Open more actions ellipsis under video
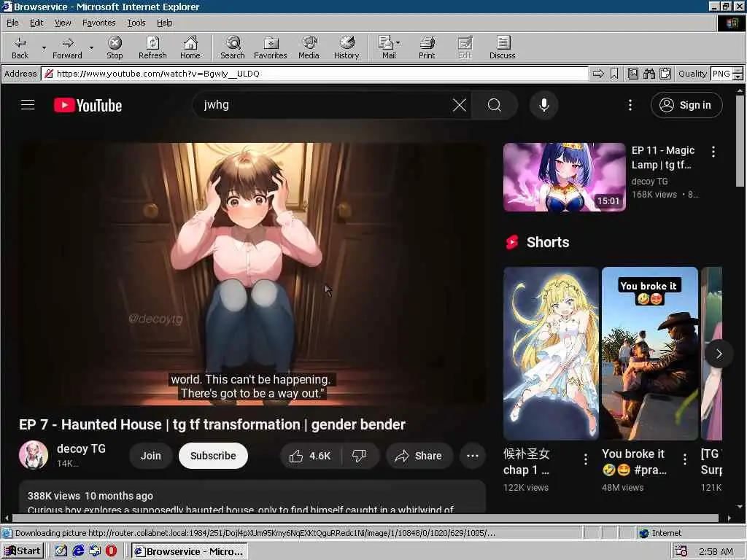The height and width of the screenshot is (560, 747). click(473, 456)
